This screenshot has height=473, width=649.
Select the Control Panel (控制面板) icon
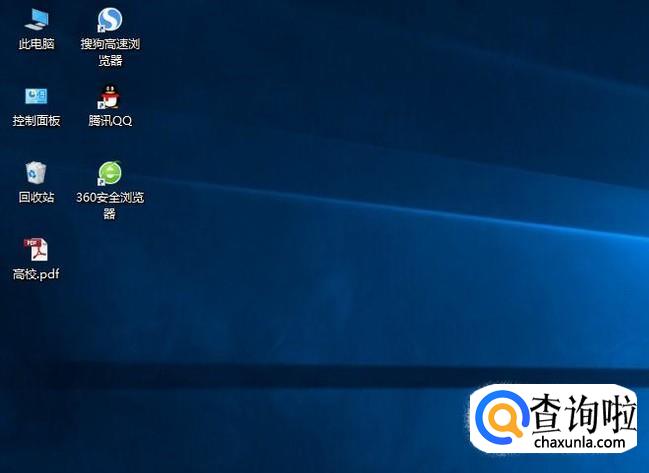[x=36, y=96]
